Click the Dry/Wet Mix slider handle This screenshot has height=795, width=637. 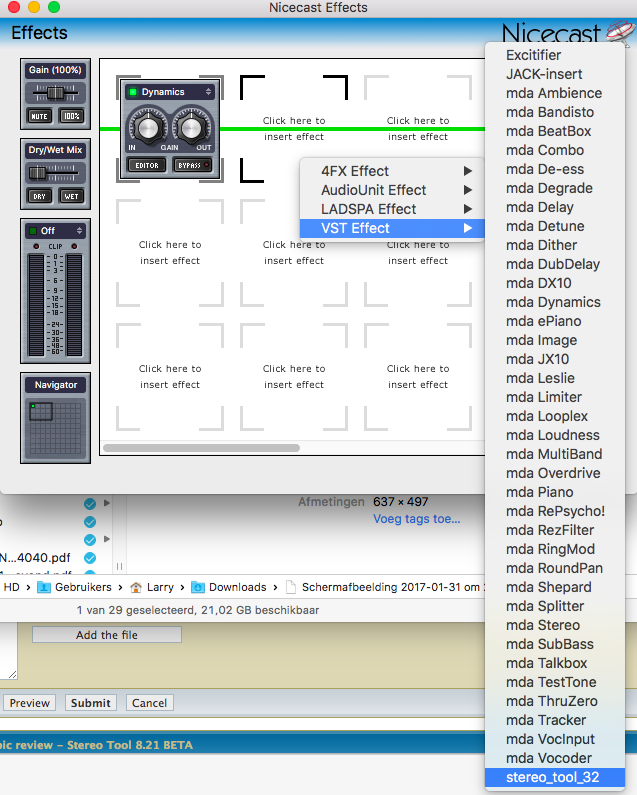pyautogui.click(x=38, y=173)
